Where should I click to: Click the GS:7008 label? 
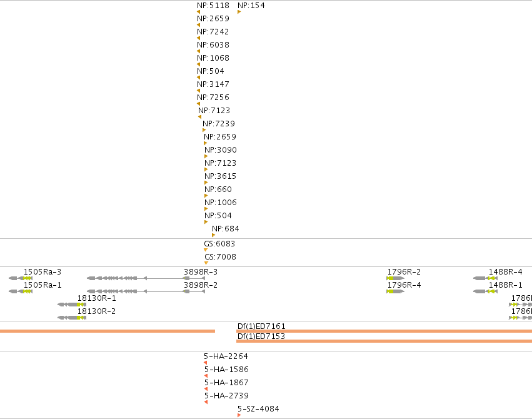(x=220, y=257)
